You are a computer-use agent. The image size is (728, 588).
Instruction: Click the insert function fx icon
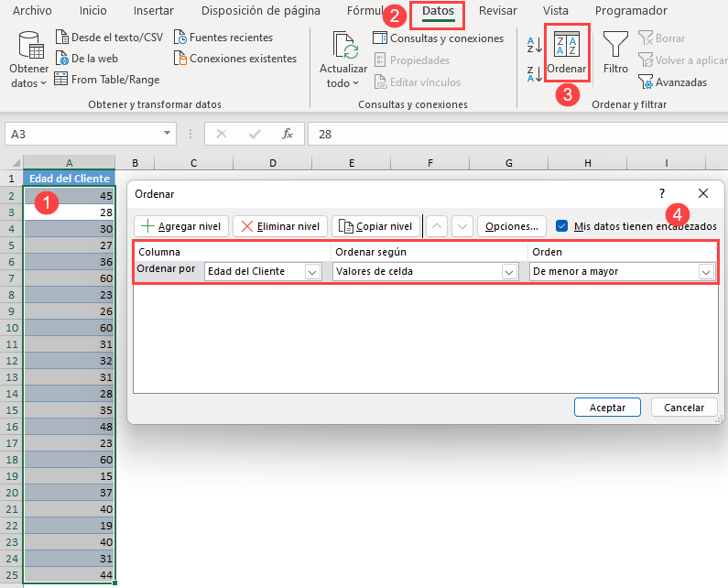[x=288, y=135]
